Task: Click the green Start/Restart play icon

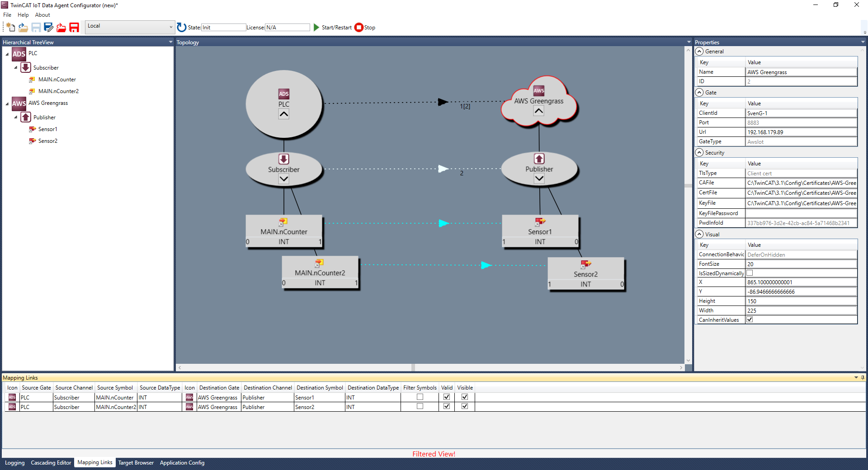Action: pyautogui.click(x=316, y=28)
